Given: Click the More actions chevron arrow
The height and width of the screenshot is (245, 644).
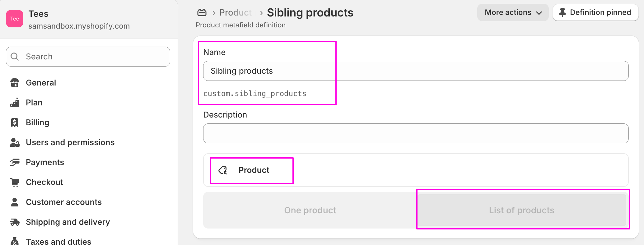Looking at the screenshot, I should 539,13.
